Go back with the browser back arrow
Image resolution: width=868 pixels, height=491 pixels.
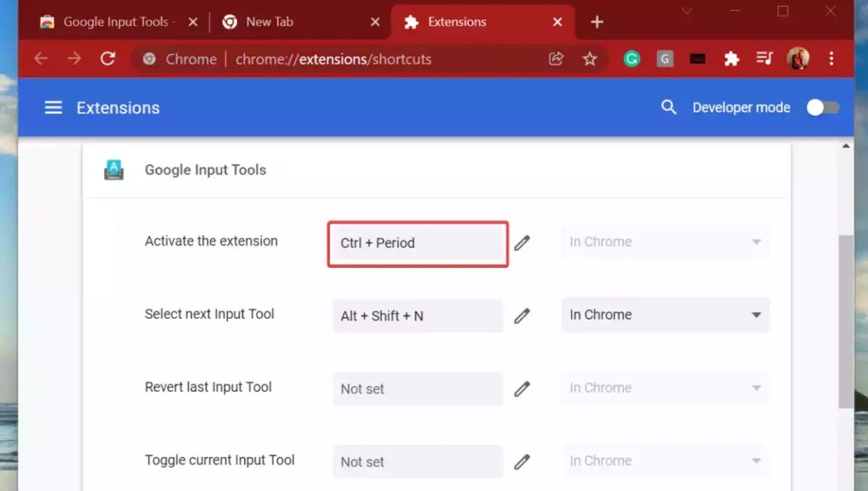pyautogui.click(x=41, y=59)
